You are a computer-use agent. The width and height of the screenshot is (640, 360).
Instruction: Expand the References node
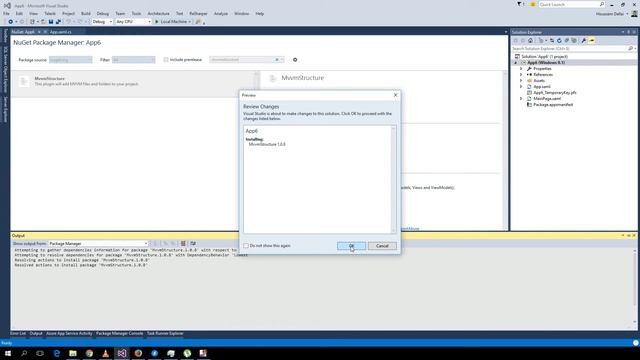point(521,75)
